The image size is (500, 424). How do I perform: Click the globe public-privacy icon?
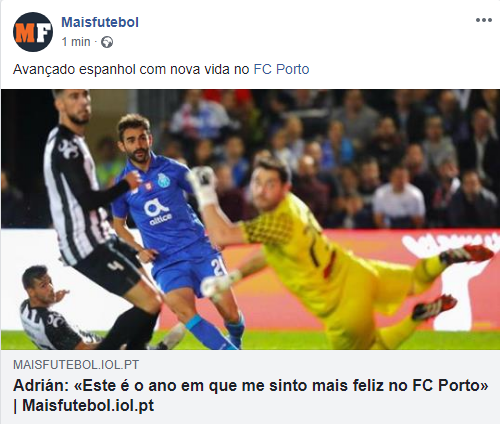tap(107, 42)
